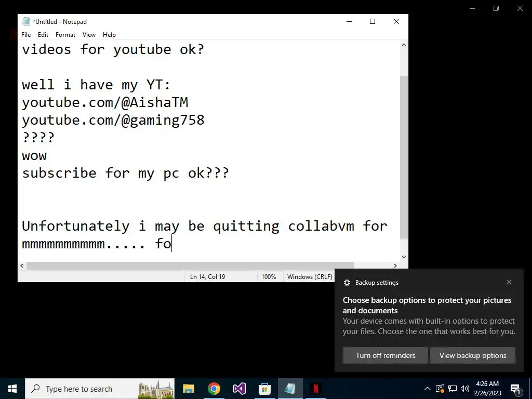Click the security warning tray icon

(x=440, y=389)
